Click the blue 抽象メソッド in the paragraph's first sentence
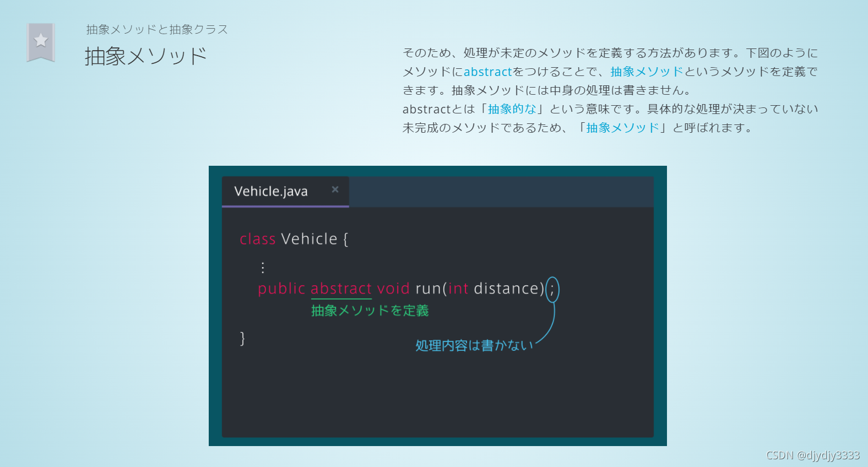Screen dimensions: 868x467 pyautogui.click(x=647, y=72)
